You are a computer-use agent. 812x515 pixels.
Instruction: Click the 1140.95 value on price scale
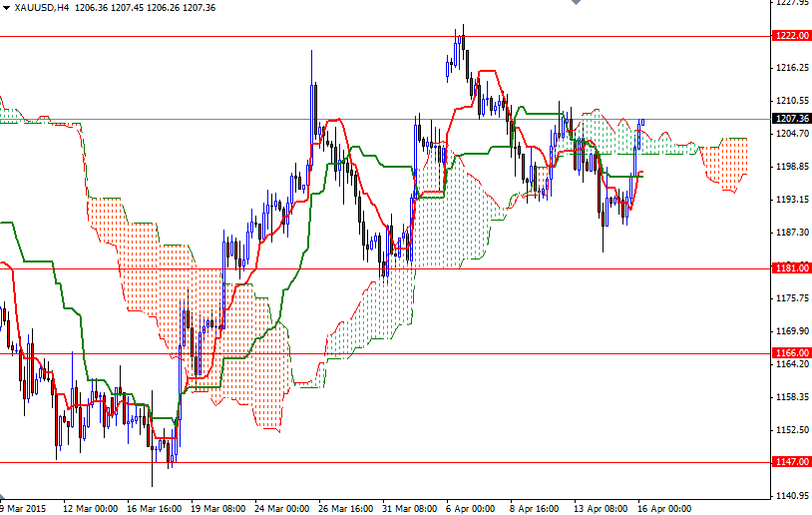791,496
